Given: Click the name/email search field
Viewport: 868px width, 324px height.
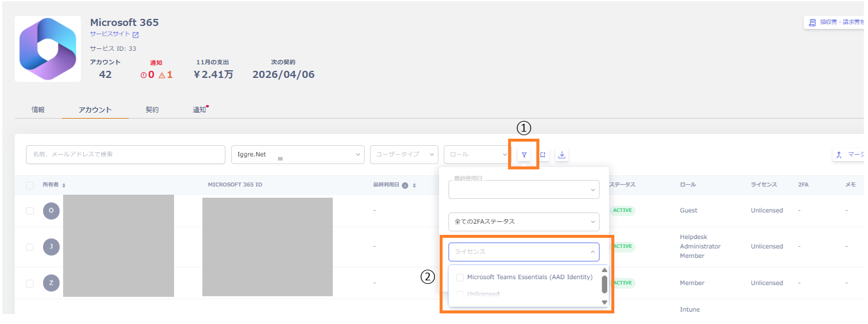Looking at the screenshot, I should 126,155.
